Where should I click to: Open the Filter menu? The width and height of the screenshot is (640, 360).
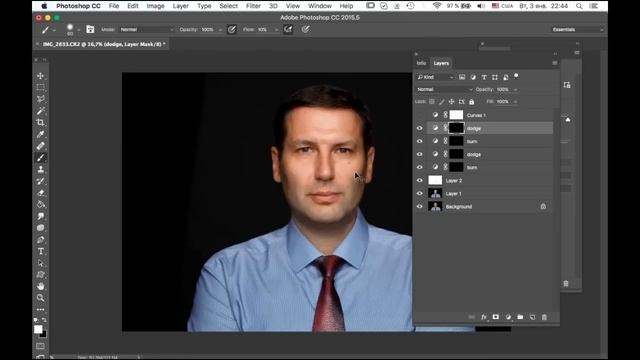(253, 6)
